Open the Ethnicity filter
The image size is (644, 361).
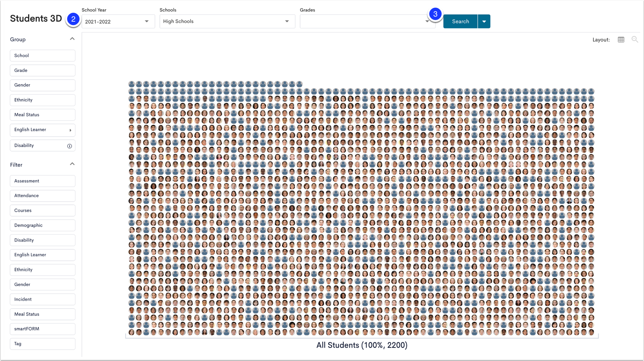tap(43, 270)
